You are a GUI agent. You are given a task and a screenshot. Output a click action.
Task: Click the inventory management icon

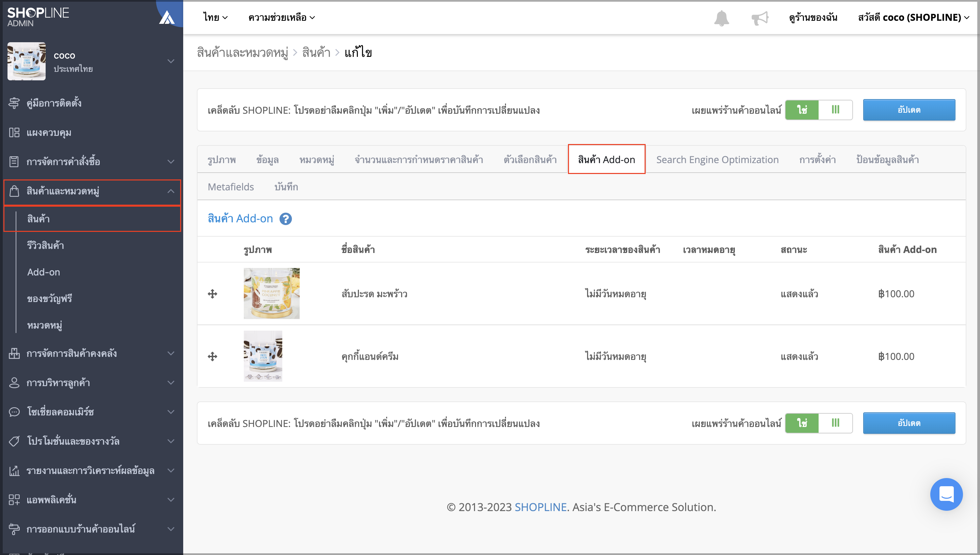click(x=14, y=353)
